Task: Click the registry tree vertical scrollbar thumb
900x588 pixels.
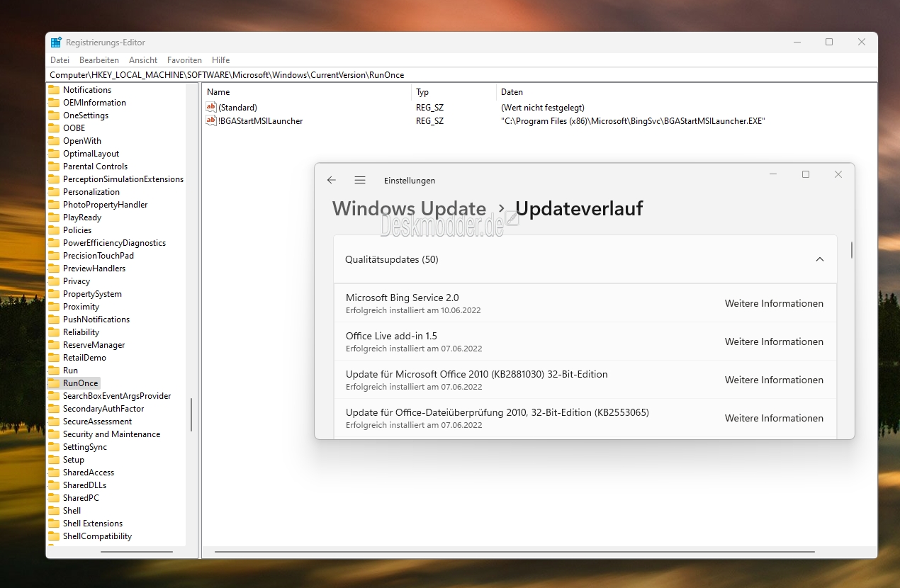Action: 191,415
